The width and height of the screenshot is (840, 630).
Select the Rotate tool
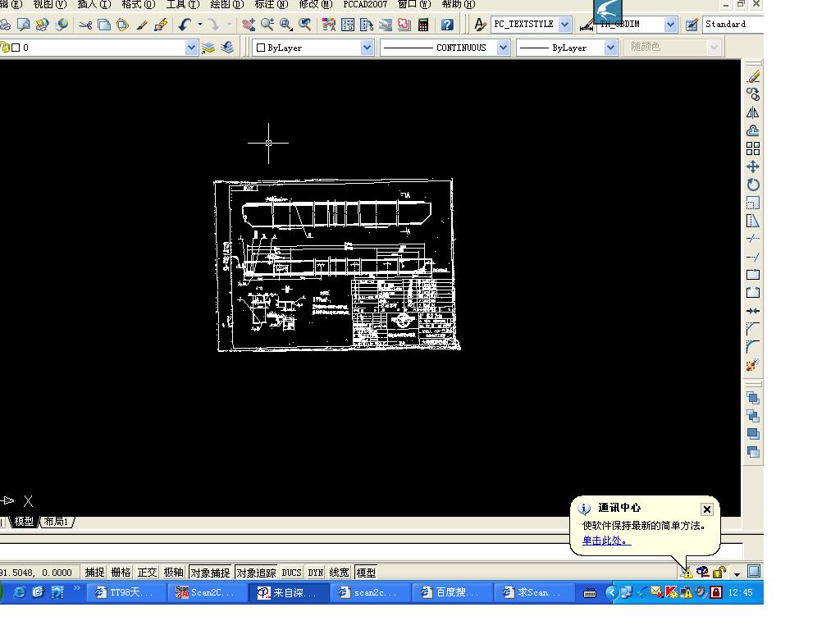(x=753, y=185)
